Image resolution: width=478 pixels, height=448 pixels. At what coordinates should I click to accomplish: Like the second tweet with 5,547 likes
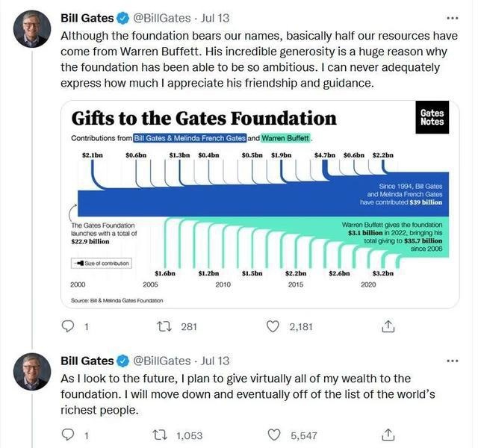tap(274, 435)
